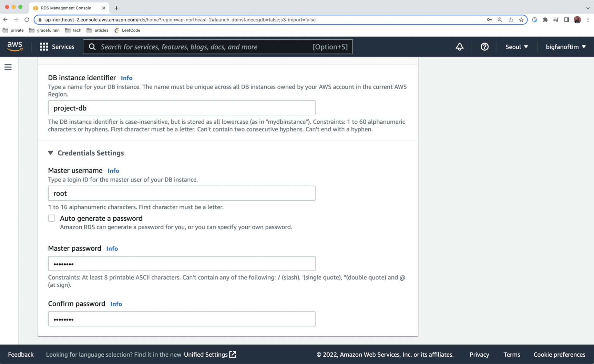Click into the Master password field
Image resolution: width=594 pixels, height=364 pixels.
[182, 264]
